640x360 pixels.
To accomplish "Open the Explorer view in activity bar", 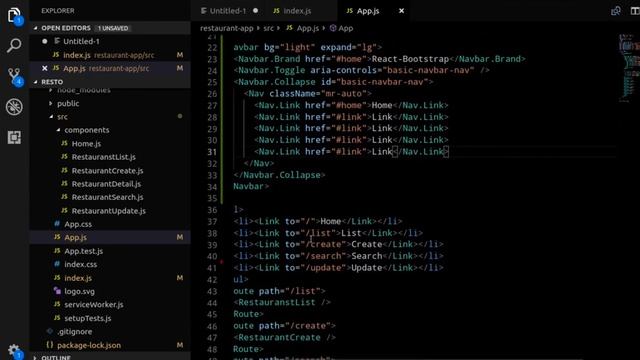I will [x=14, y=16].
